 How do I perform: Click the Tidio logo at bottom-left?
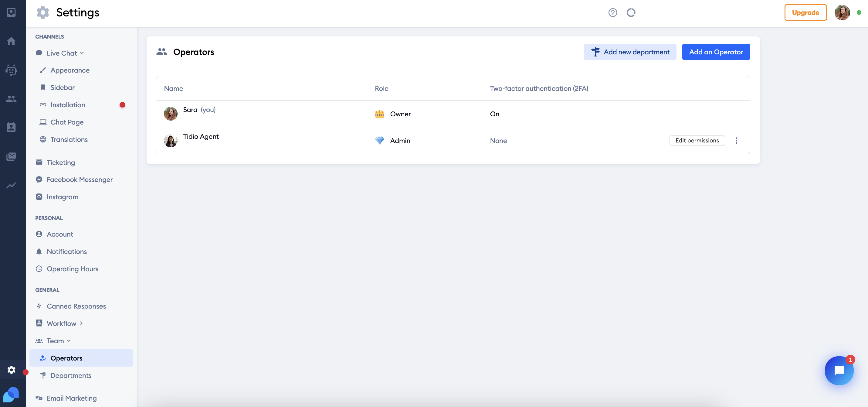coord(11,395)
